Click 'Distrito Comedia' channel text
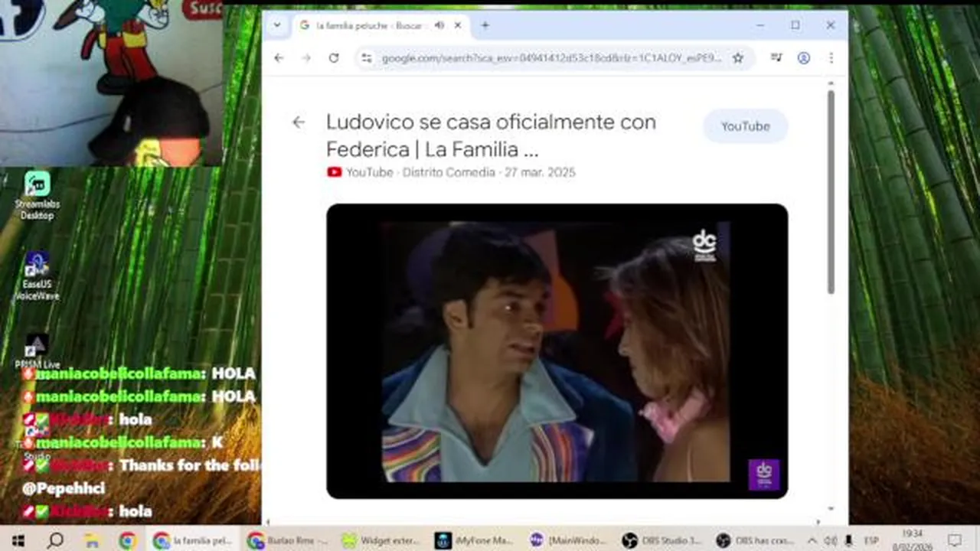Screen dimensions: 980x551 tap(449, 172)
